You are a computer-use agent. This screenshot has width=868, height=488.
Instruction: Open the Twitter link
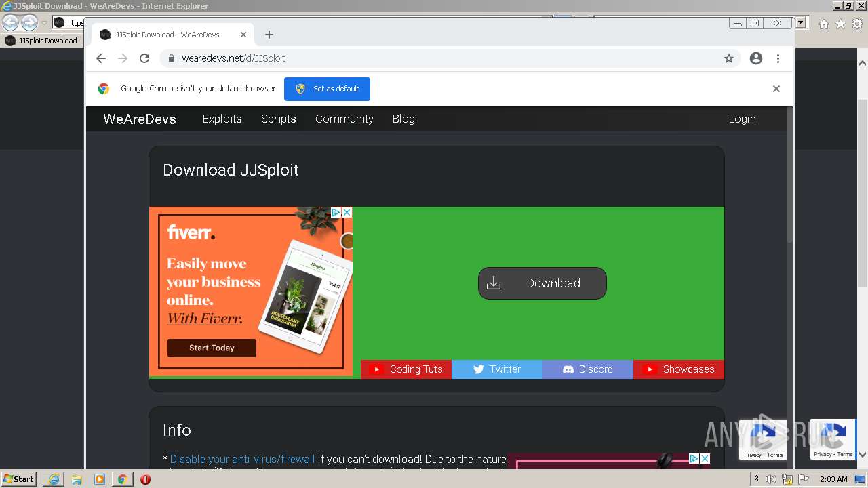[497, 369]
